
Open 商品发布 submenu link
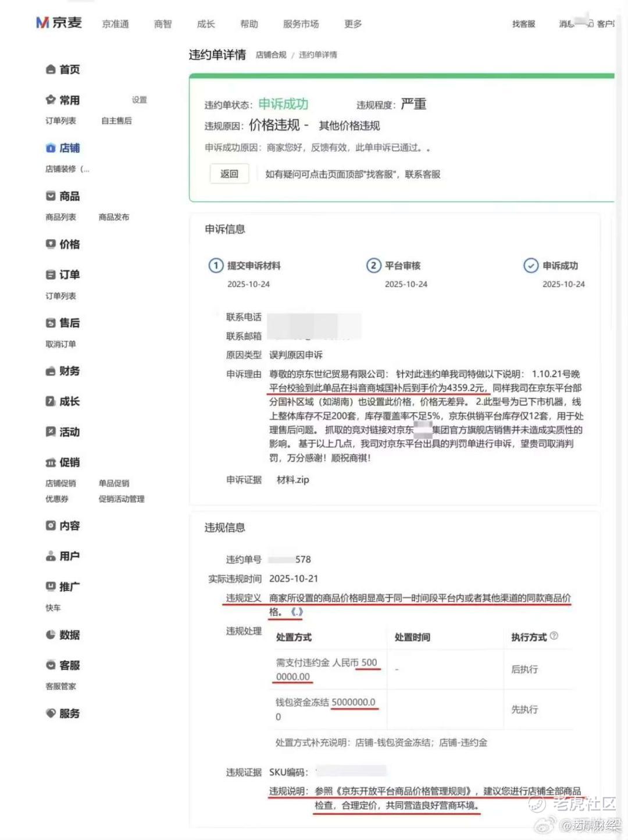(x=114, y=217)
